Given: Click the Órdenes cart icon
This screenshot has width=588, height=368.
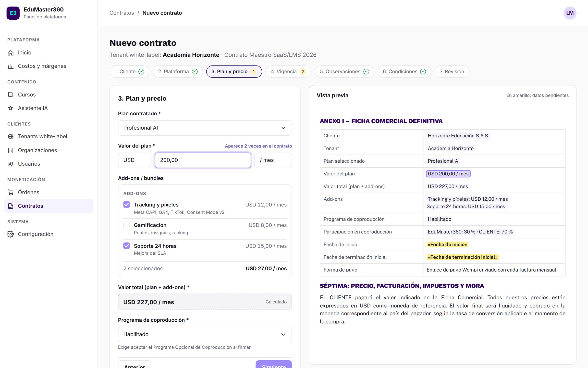Looking at the screenshot, I should coord(11,192).
